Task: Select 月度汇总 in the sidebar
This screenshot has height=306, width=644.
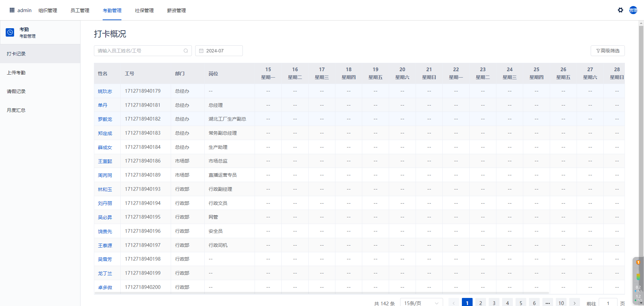Action: tap(16, 110)
